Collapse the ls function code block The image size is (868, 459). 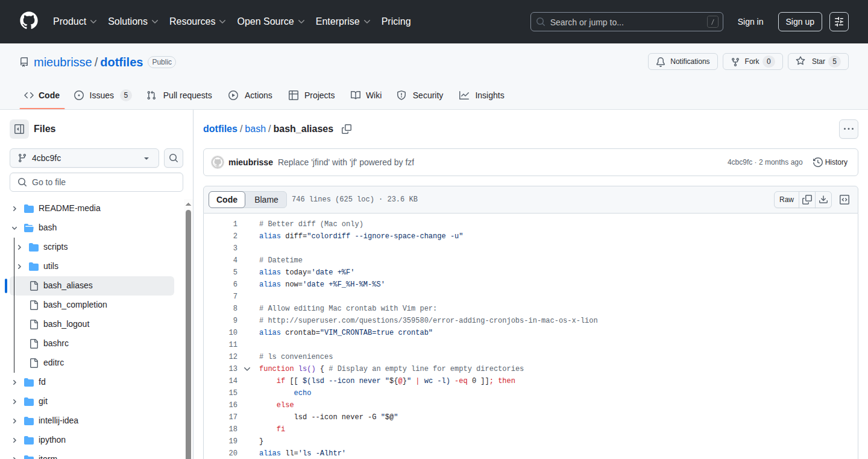pos(247,369)
